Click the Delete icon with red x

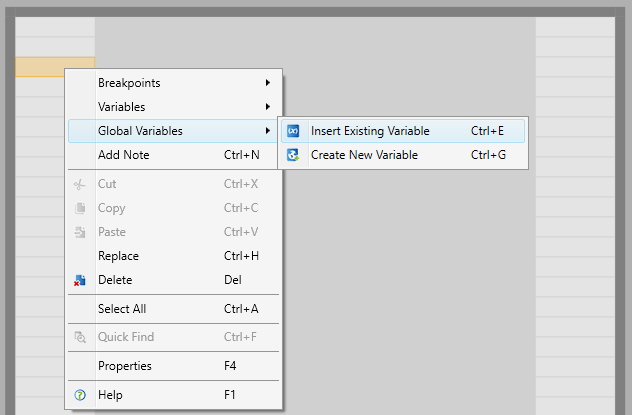80,280
